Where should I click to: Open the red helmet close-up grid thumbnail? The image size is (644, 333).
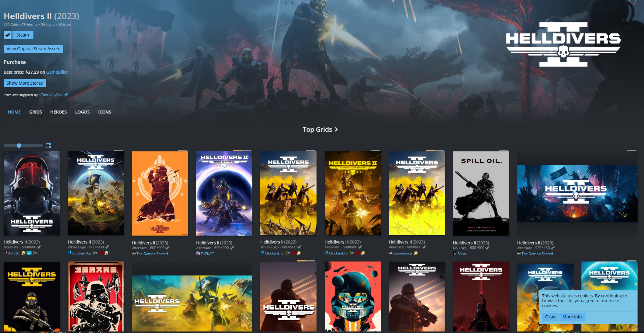pyautogui.click(x=32, y=193)
